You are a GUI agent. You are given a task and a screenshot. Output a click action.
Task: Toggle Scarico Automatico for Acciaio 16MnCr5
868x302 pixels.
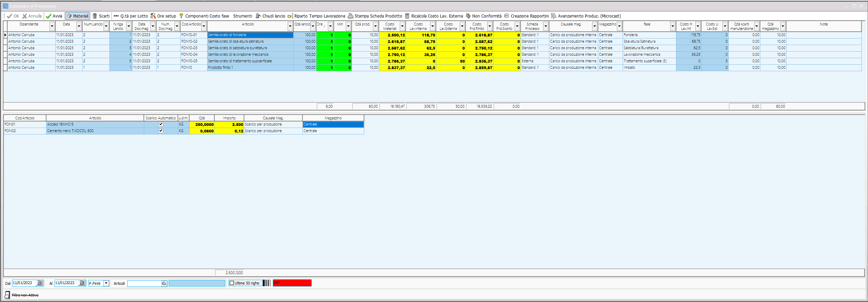coord(161,124)
